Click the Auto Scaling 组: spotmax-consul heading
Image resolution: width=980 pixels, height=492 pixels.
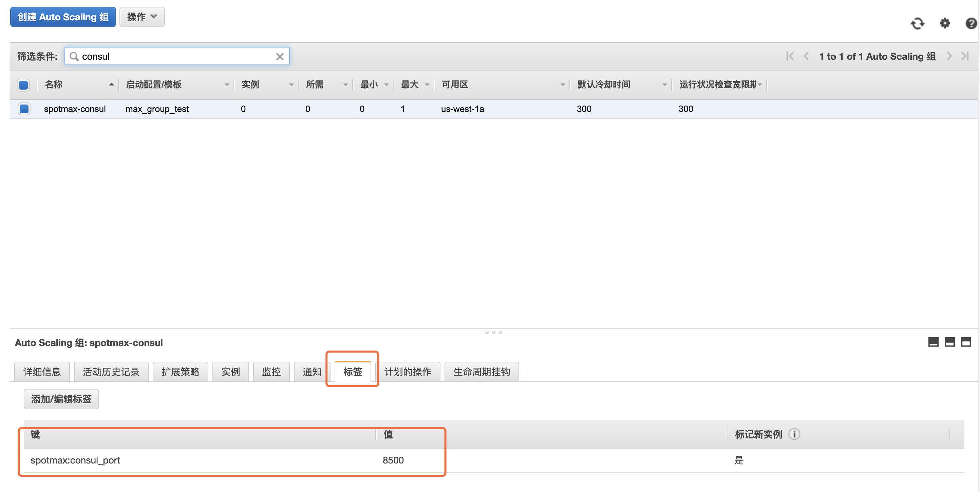(89, 343)
